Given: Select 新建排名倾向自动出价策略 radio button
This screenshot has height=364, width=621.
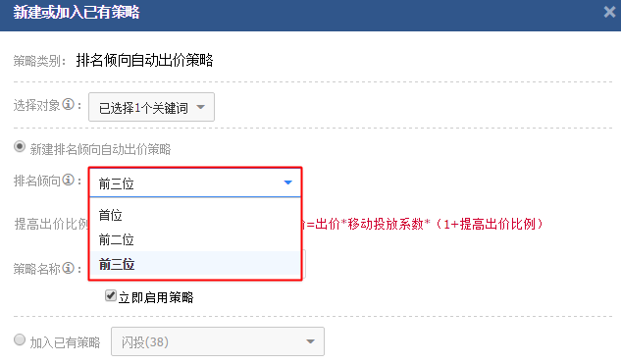Looking at the screenshot, I should 20,147.
